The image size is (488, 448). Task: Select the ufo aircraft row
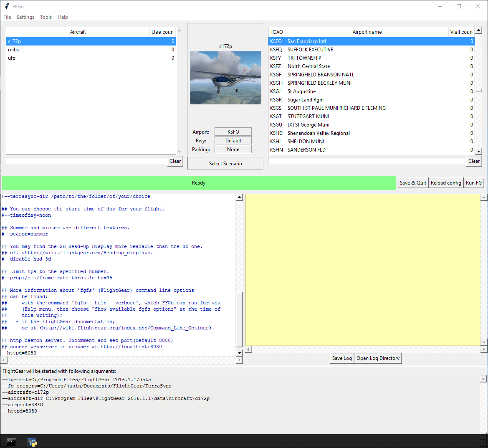pos(91,58)
